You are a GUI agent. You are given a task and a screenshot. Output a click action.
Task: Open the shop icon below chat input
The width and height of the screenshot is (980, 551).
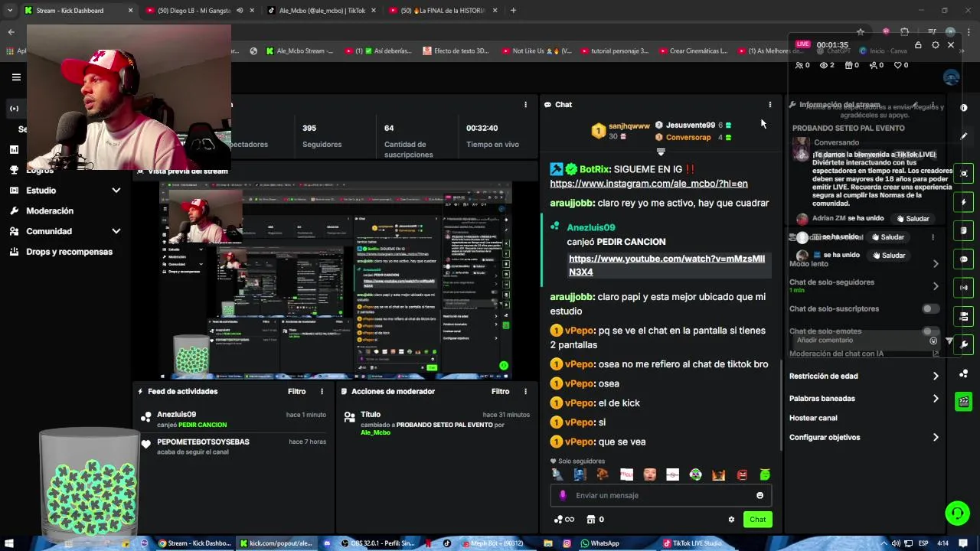pos(590,520)
